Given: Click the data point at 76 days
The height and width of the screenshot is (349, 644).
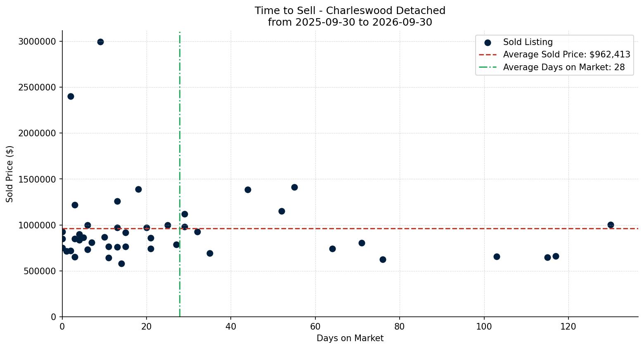Looking at the screenshot, I should coord(383,259).
